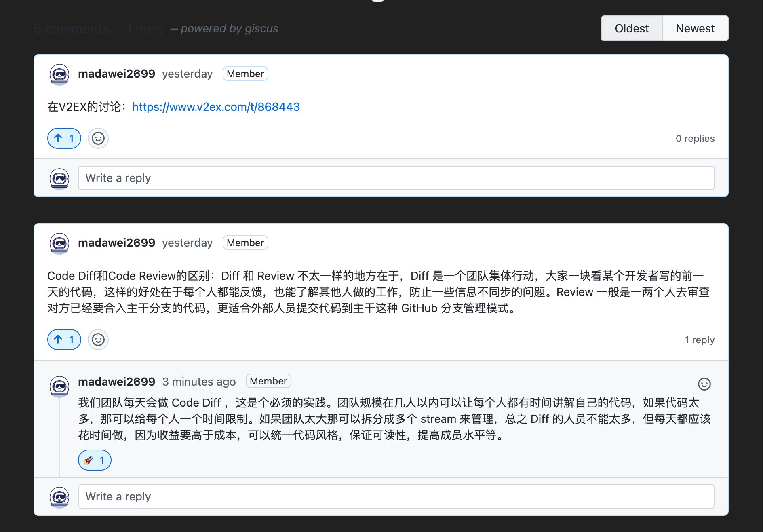Viewport: 763px width, 532px height.
Task: Click the Member badge on the reply
Action: (x=268, y=381)
